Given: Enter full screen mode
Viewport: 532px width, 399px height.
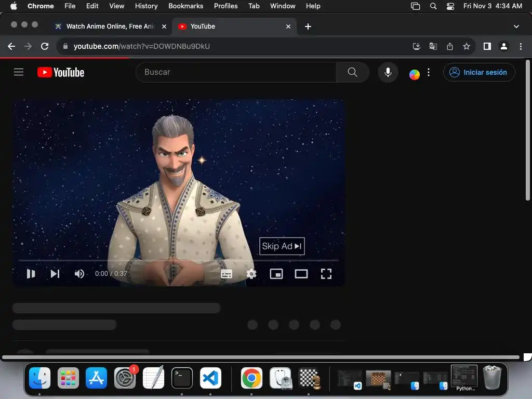Looking at the screenshot, I should tap(326, 274).
